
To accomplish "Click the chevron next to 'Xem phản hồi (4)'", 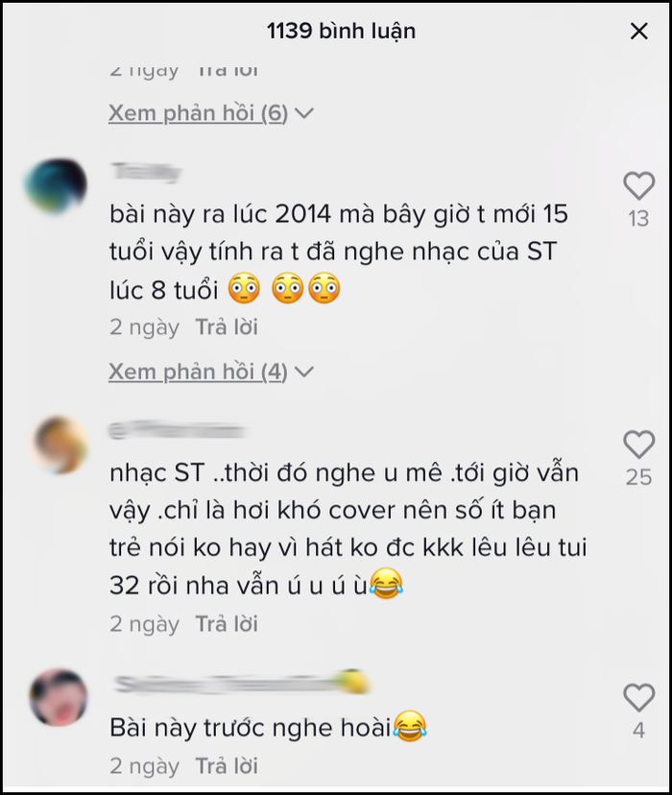I will pos(304,373).
